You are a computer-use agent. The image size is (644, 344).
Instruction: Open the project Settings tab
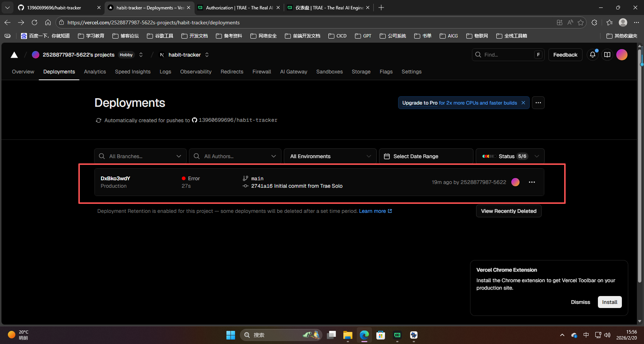tap(412, 72)
